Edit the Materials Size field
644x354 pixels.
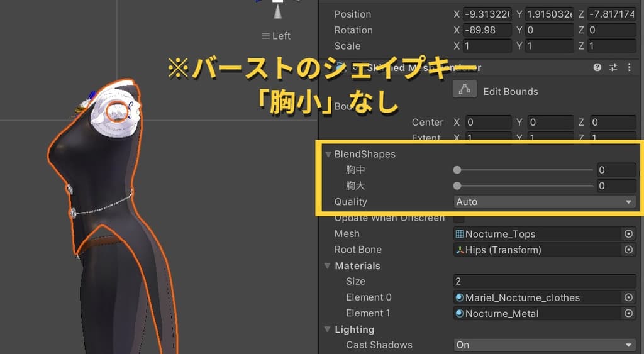(x=544, y=281)
